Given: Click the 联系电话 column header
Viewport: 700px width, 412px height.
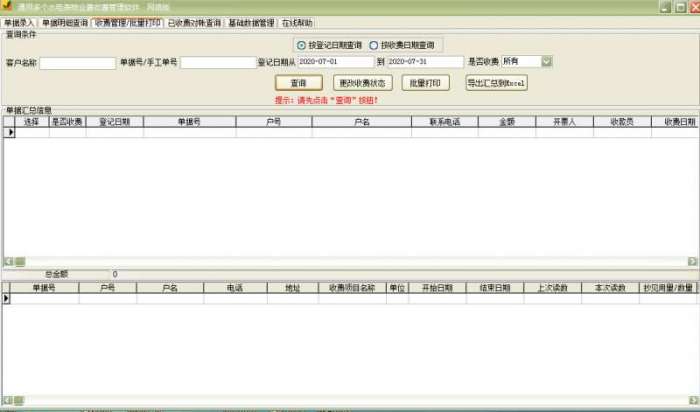Looking at the screenshot, I should (x=445, y=121).
